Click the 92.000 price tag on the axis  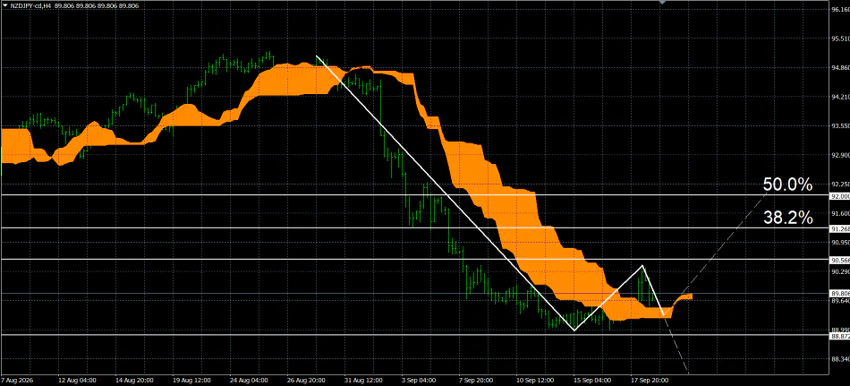tap(839, 196)
